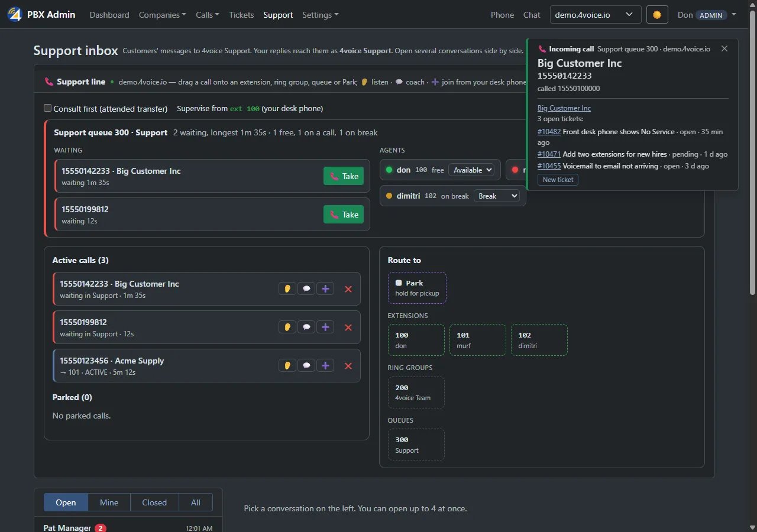Image resolution: width=757 pixels, height=532 pixels.
Task: Switch to the Closed conversations tab
Action: (154, 502)
